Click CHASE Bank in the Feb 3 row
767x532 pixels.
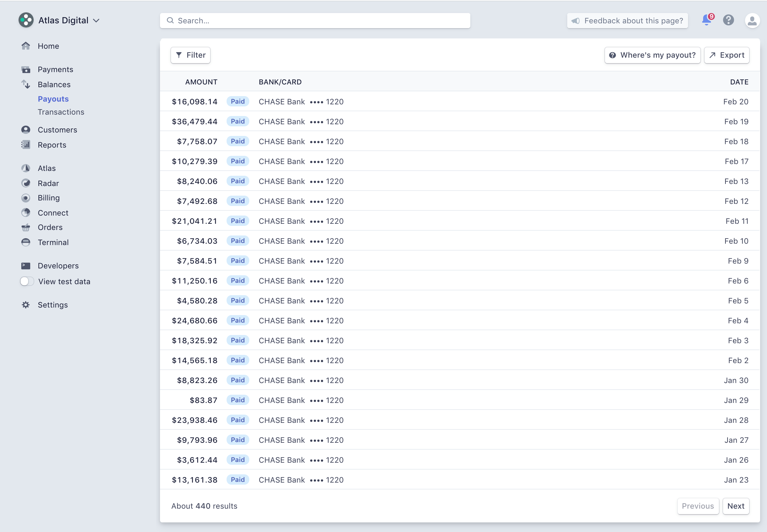point(282,340)
